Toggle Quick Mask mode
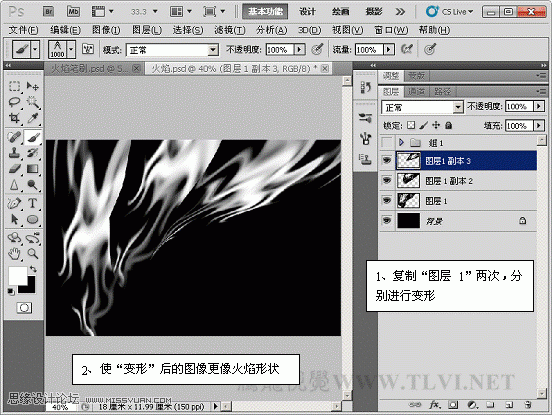 (24, 308)
